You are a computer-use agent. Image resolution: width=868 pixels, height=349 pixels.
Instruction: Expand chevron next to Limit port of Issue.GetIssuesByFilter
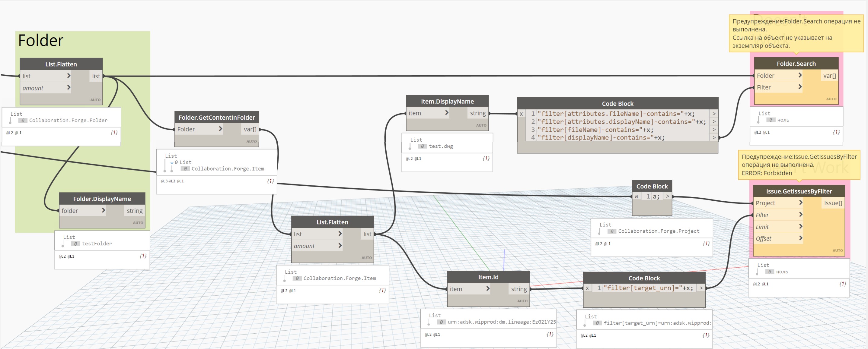(801, 227)
